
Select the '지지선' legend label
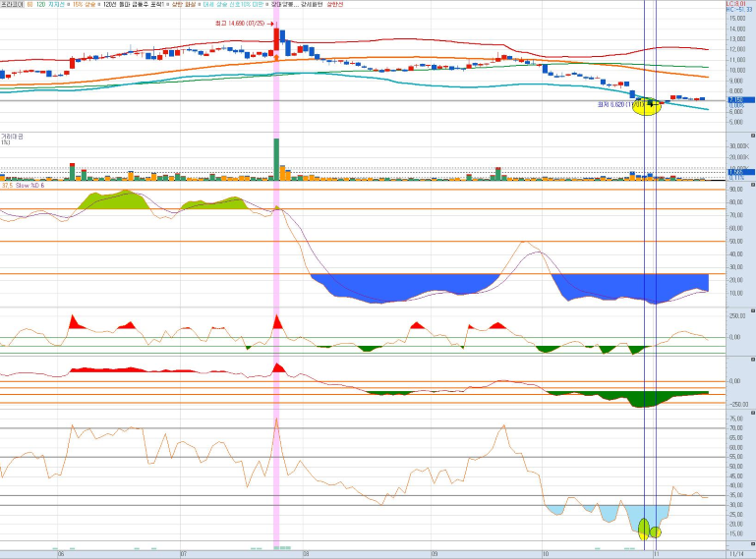pyautogui.click(x=56, y=4)
